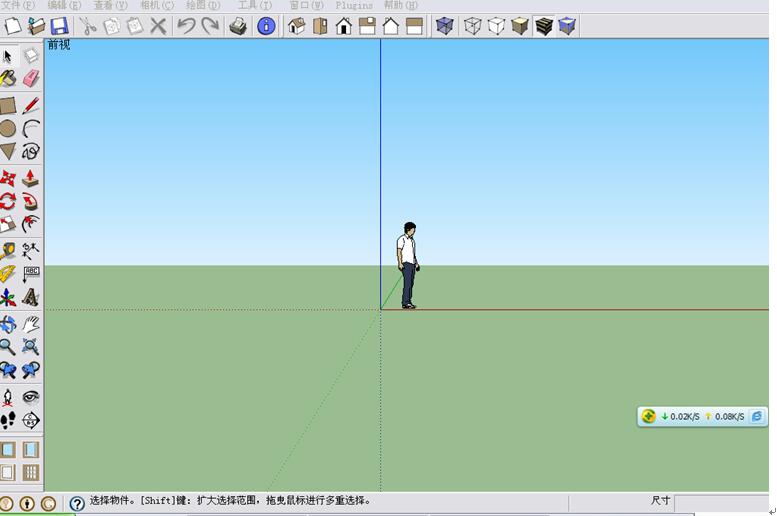Select the Circle drawing tool
Image resolution: width=777 pixels, height=516 pixels.
(8, 129)
